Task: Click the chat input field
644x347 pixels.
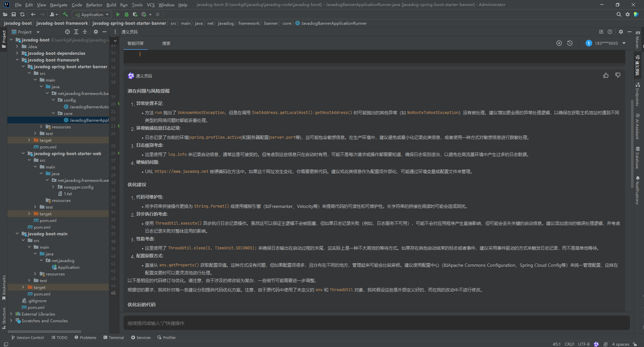Action: (376, 323)
